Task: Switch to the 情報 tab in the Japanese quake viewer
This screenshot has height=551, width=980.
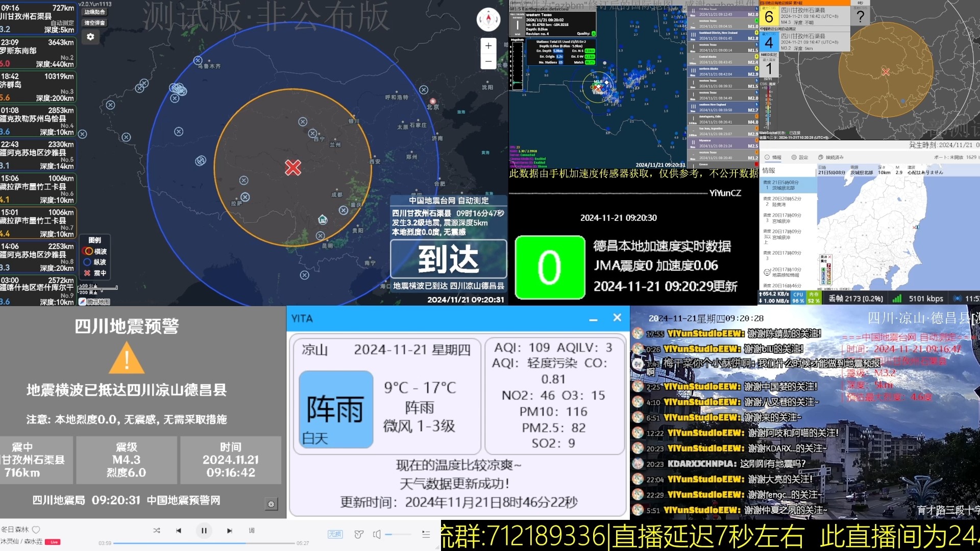Action: pos(773,157)
